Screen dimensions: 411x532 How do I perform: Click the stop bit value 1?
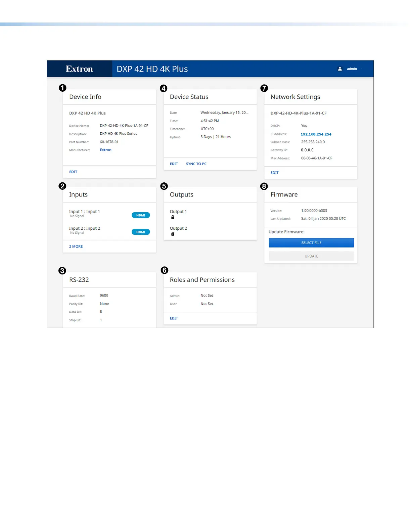click(101, 320)
